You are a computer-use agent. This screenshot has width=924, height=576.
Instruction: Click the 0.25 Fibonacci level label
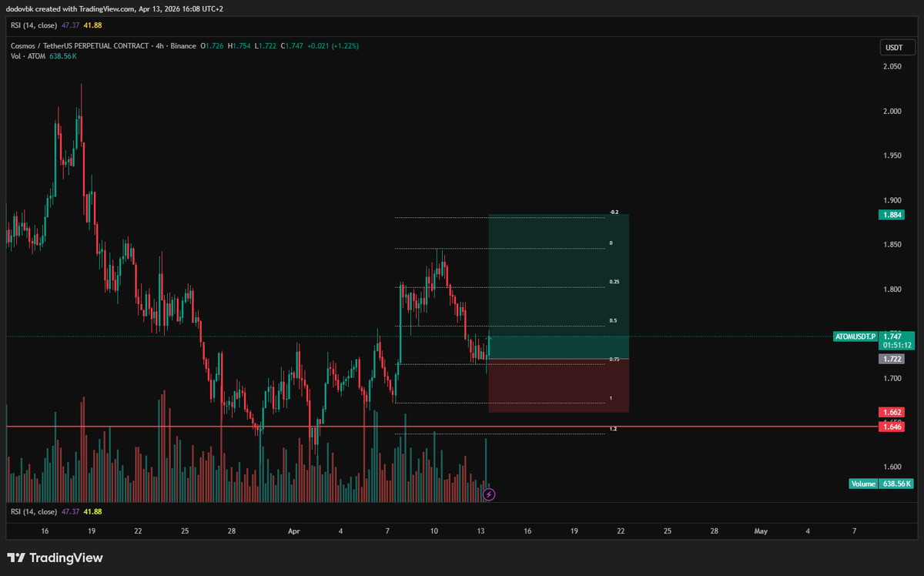point(614,282)
